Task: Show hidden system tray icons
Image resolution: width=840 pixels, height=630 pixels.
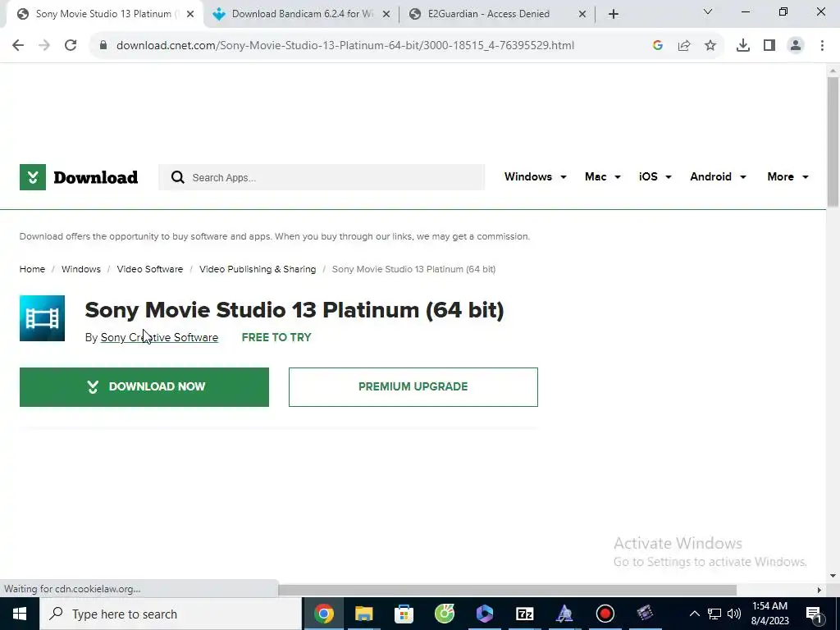Action: point(694,614)
